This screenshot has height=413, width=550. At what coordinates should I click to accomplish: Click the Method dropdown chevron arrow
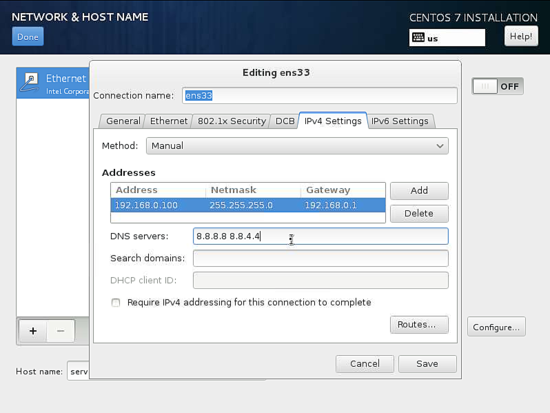point(440,146)
